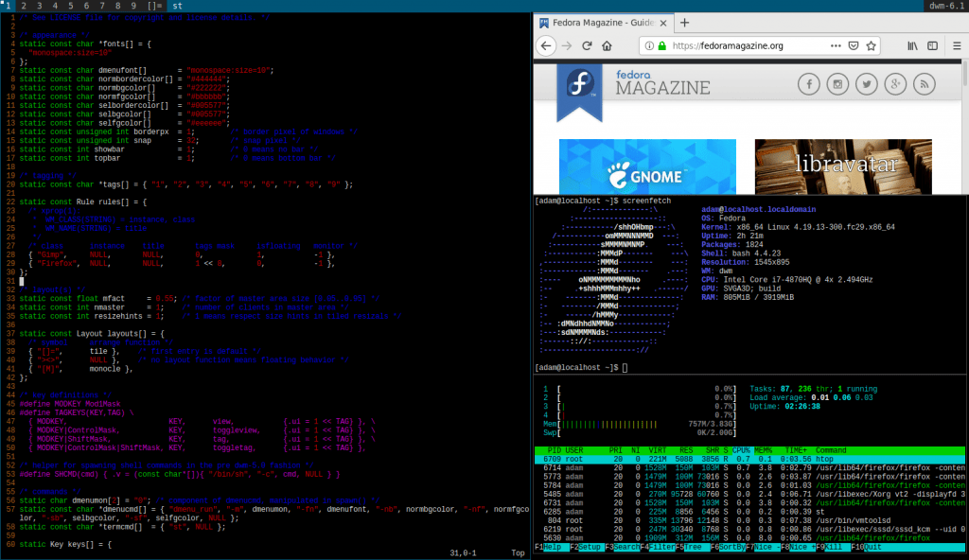Screen dimensions: 969x560
Task: Bookmark this page with the star icon
Action: point(870,45)
